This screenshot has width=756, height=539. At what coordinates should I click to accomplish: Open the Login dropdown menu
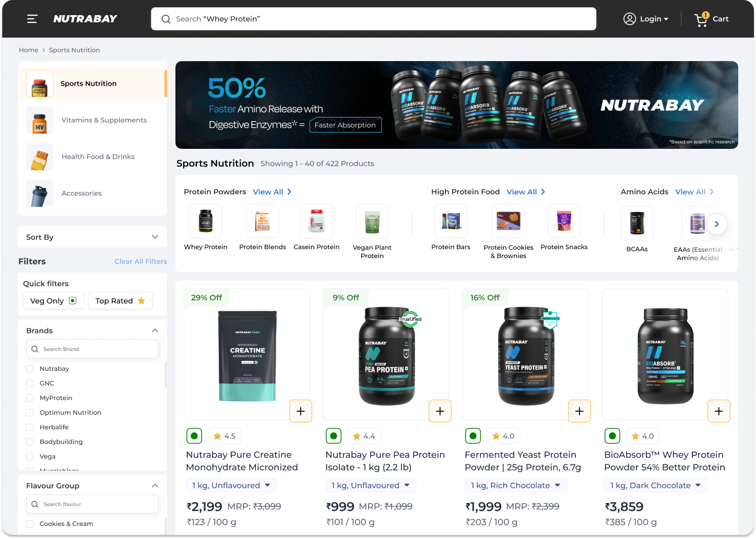coord(646,19)
